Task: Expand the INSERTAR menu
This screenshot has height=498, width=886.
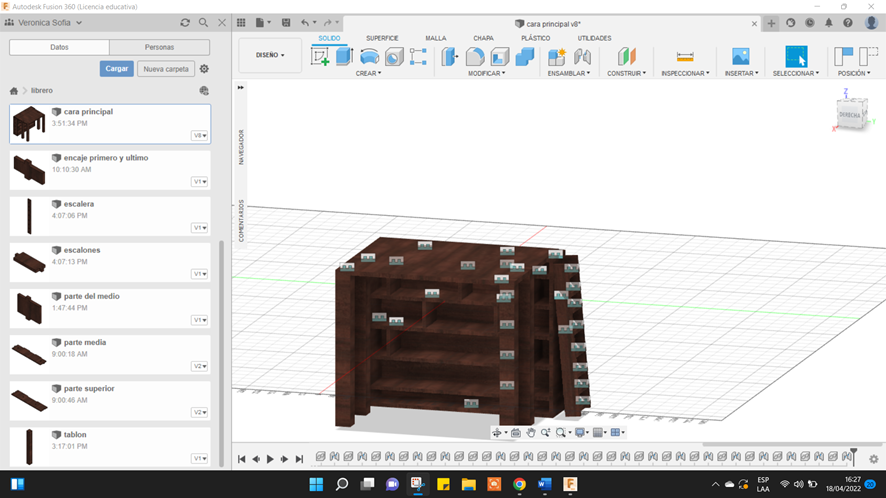Action: pos(742,73)
